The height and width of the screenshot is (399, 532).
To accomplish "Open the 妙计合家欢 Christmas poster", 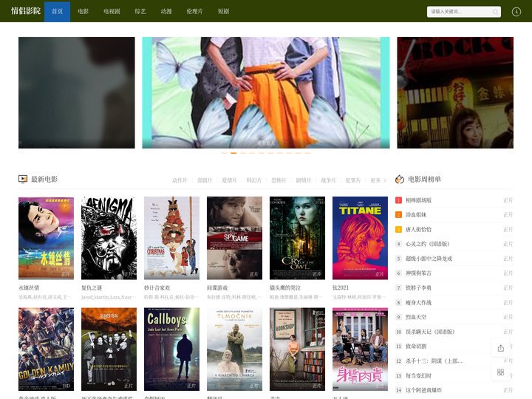I will [x=171, y=238].
